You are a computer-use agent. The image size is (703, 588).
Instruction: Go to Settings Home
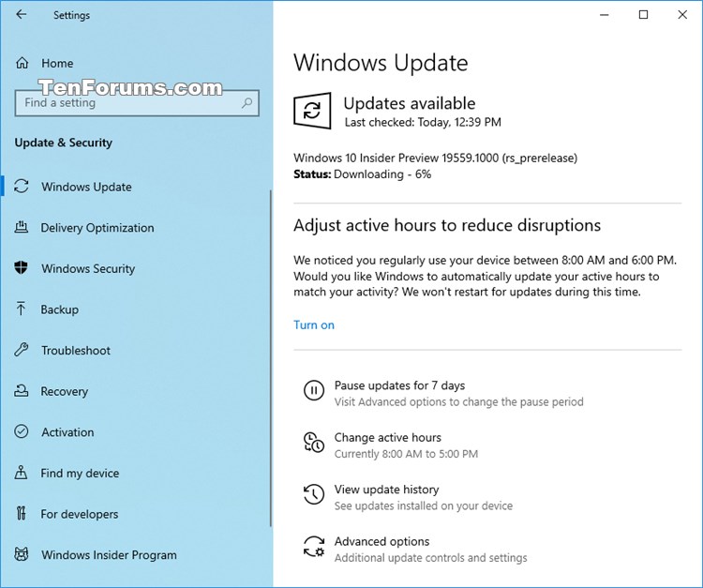pyautogui.click(x=57, y=63)
